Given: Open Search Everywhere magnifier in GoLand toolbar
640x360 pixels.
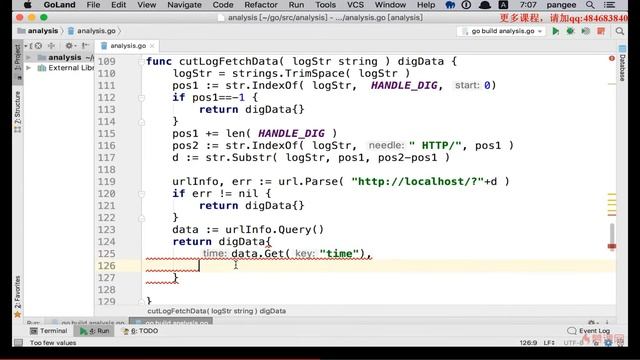Looking at the screenshot, I should click(x=620, y=31).
